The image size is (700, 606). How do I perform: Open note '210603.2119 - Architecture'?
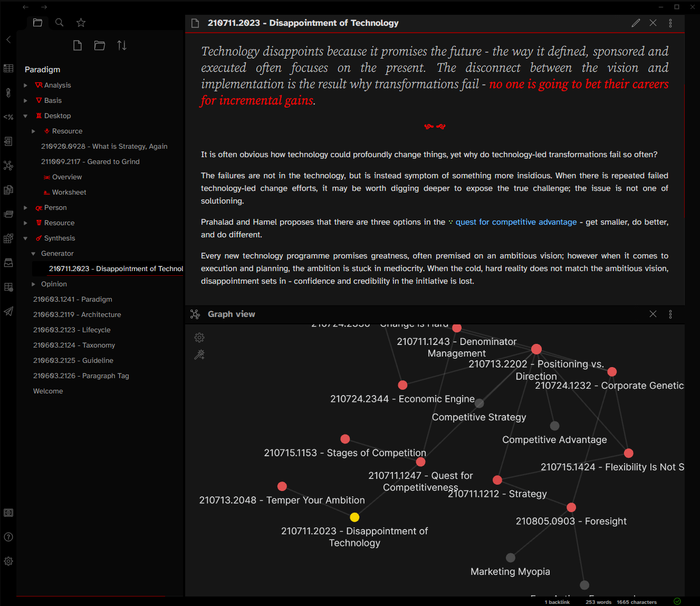[x=77, y=314]
